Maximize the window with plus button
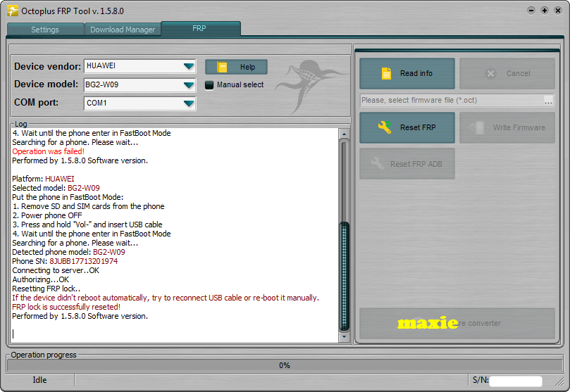Image resolution: width=570 pixels, height=392 pixels. coord(545,11)
